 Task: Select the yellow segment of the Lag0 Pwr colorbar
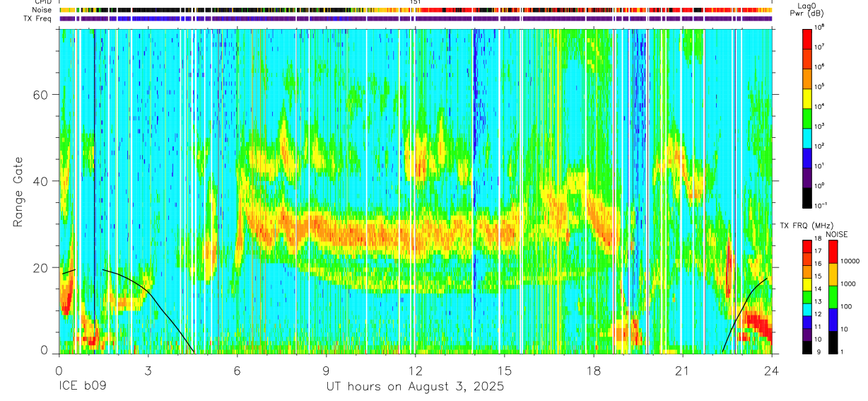point(807,98)
